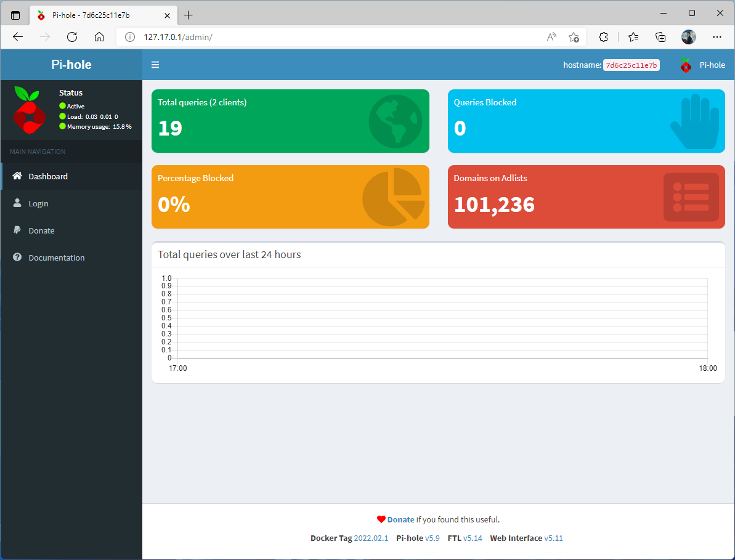Open the Web Interface v5.11 version link

(554, 538)
